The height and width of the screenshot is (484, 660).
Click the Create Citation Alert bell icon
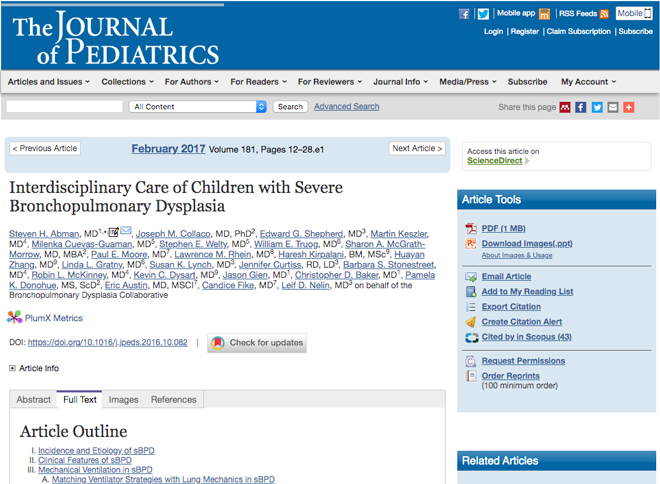pyautogui.click(x=471, y=322)
